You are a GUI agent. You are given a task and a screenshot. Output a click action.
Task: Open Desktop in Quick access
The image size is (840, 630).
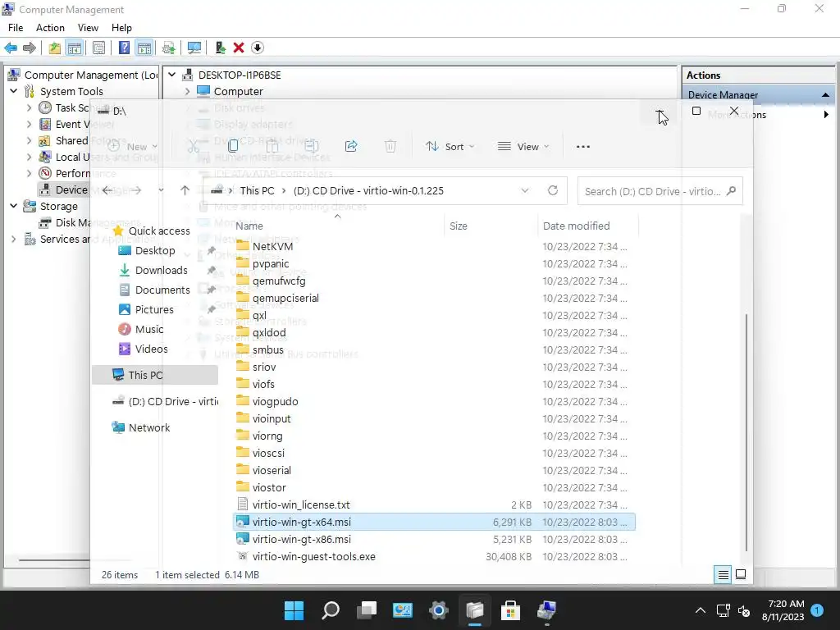[155, 251]
